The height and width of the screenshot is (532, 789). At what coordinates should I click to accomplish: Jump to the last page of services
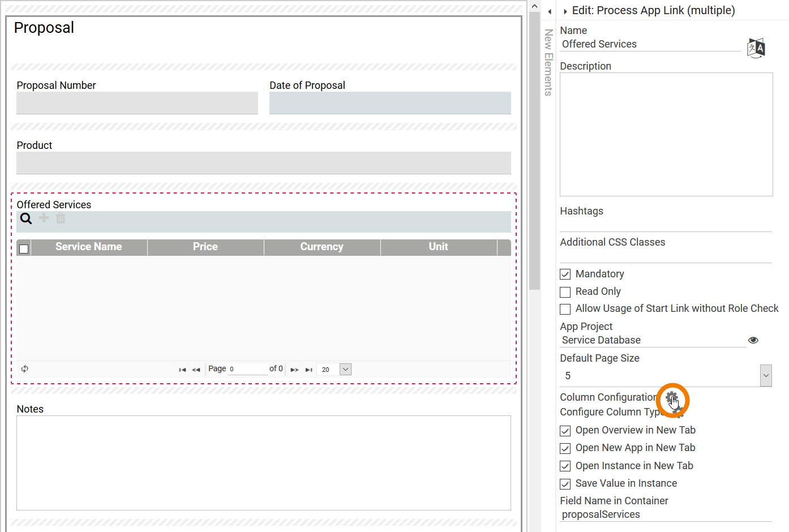(308, 369)
